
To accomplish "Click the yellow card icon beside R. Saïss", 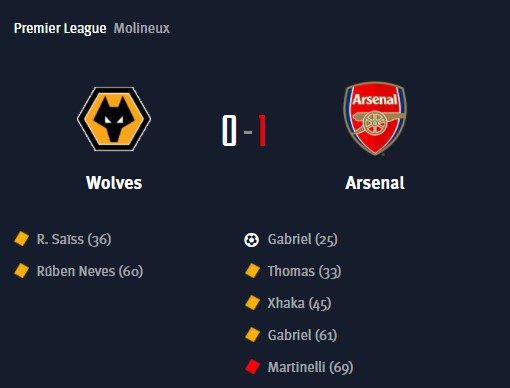I will click(x=22, y=239).
